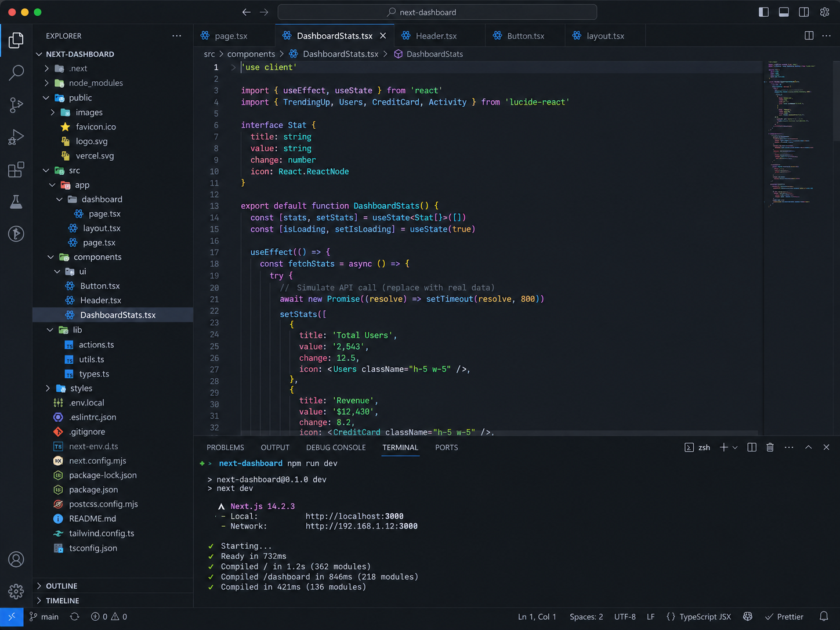Synchronize changes in status bar
The image size is (840, 630).
pyautogui.click(x=75, y=617)
